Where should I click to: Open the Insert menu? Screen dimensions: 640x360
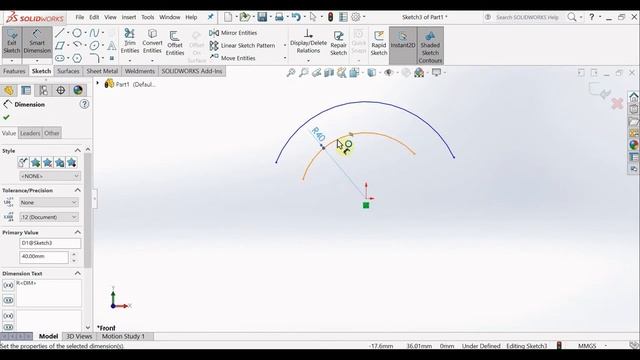(x=129, y=17)
